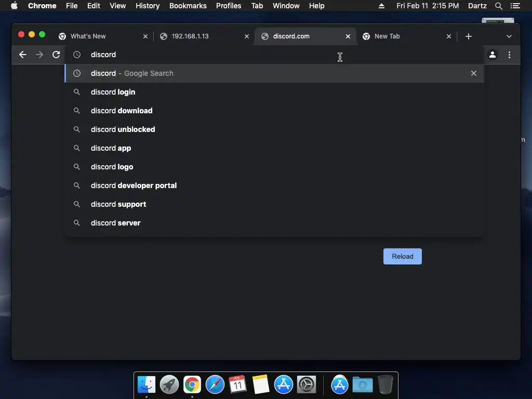Screen dimensions: 532x399
Task: Open the Trash in the Dock
Action: 385,385
